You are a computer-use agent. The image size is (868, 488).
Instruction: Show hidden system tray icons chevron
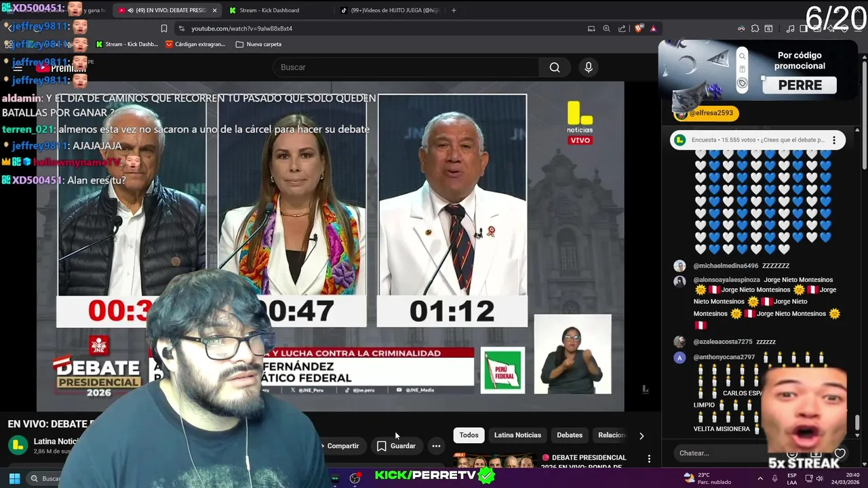759,479
